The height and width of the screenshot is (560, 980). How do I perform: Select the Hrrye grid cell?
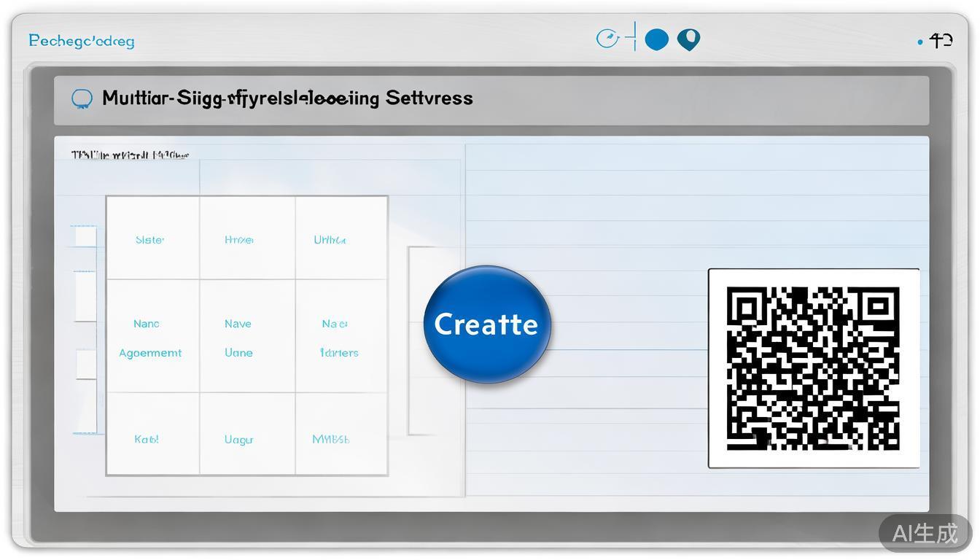point(239,239)
